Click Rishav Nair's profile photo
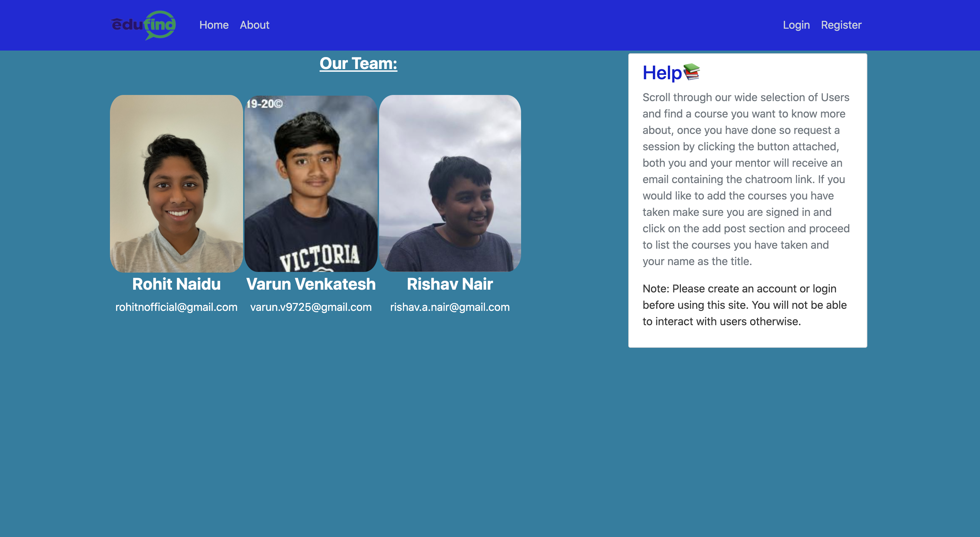 pyautogui.click(x=450, y=183)
